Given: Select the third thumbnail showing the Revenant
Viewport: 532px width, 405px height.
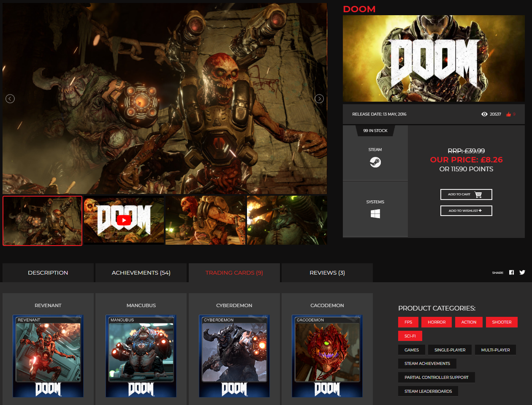Looking at the screenshot, I should 205,220.
